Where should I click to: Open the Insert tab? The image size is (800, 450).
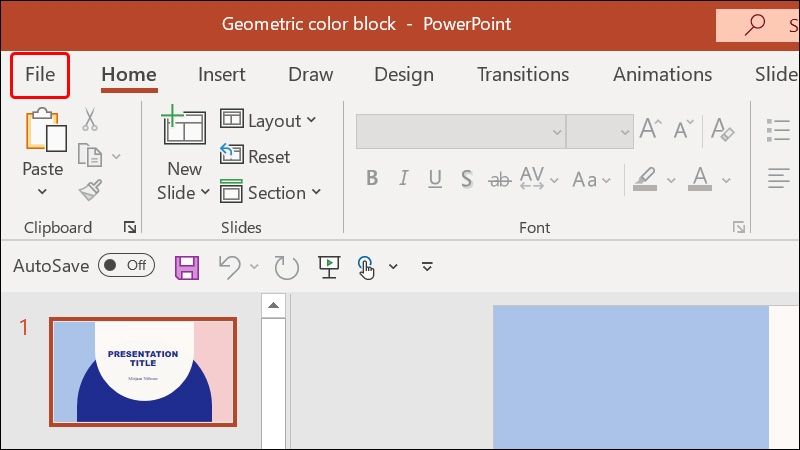[x=221, y=75]
